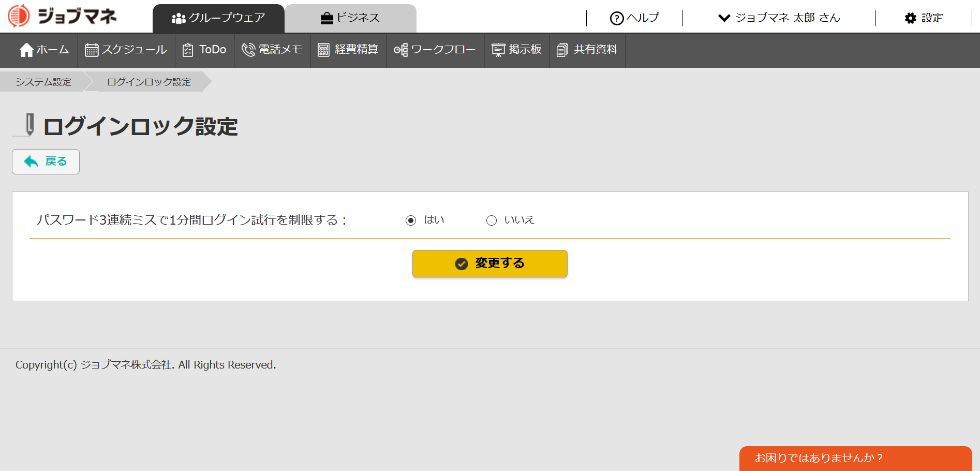Go to システム設定 breadcrumb
This screenshot has width=980, height=471.
point(43,82)
